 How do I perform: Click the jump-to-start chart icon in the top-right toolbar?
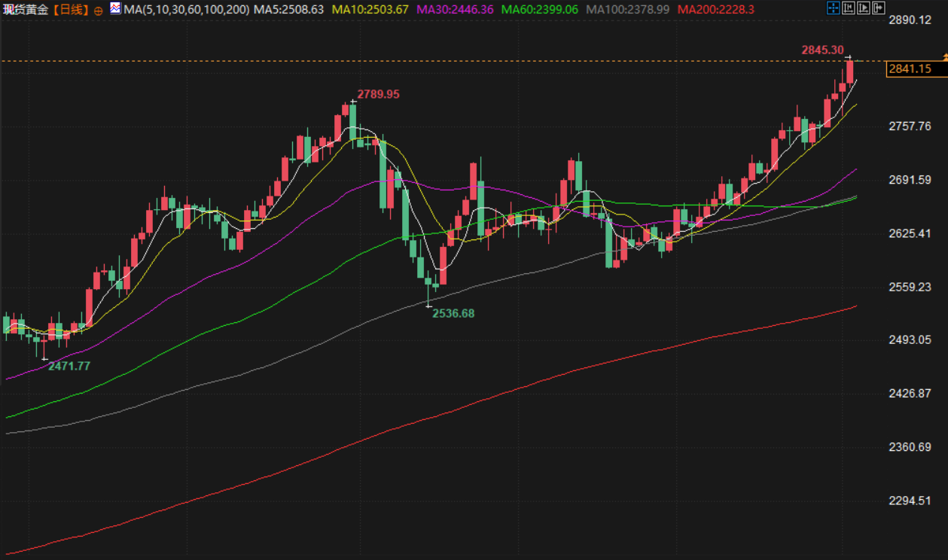[x=848, y=9]
